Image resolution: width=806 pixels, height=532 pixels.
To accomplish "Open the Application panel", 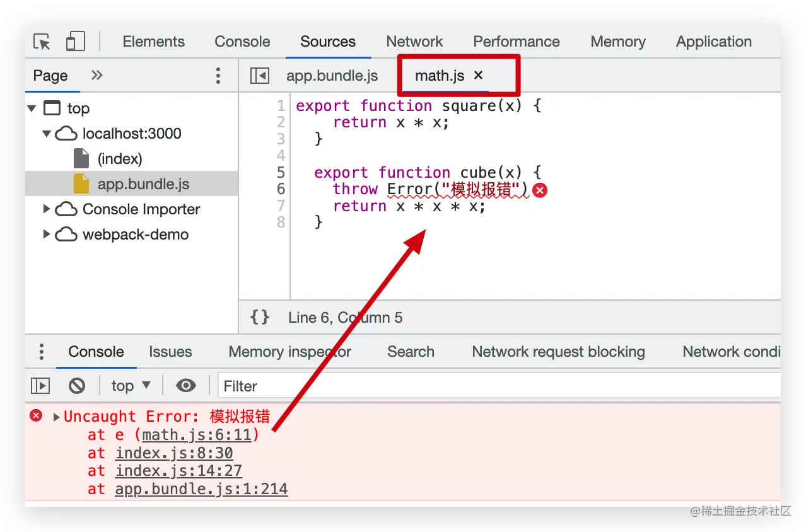I will pyautogui.click(x=714, y=42).
